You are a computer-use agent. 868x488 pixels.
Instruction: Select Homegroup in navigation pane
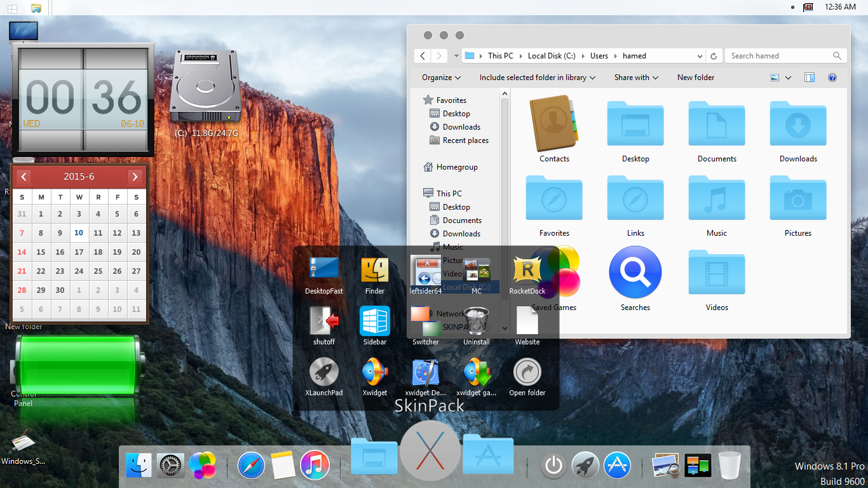point(451,167)
